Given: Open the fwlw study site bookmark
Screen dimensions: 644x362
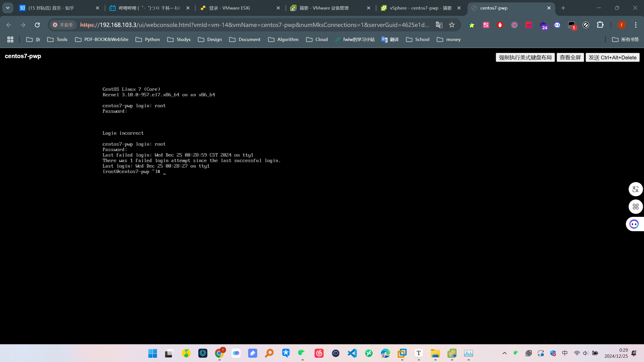Looking at the screenshot, I should point(355,39).
